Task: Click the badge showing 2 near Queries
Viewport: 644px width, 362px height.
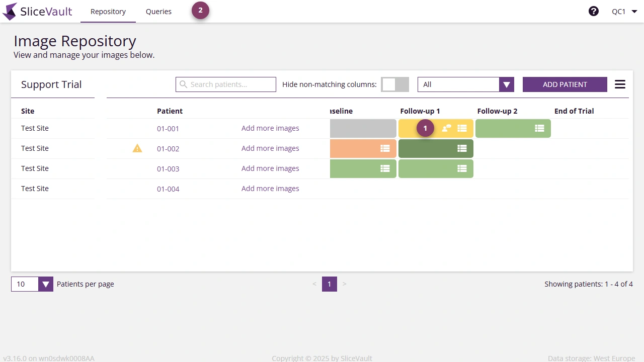Action: point(200,10)
